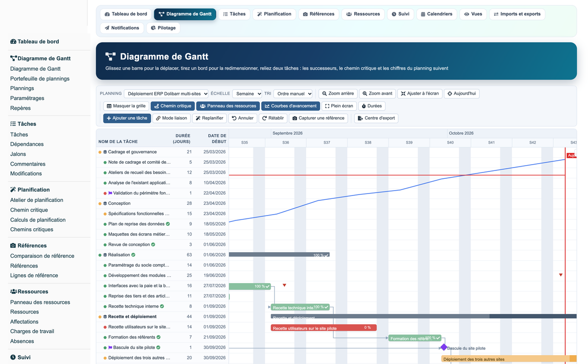Toggle Mode liaison
Screen dimensions: 588x364
[171, 118]
